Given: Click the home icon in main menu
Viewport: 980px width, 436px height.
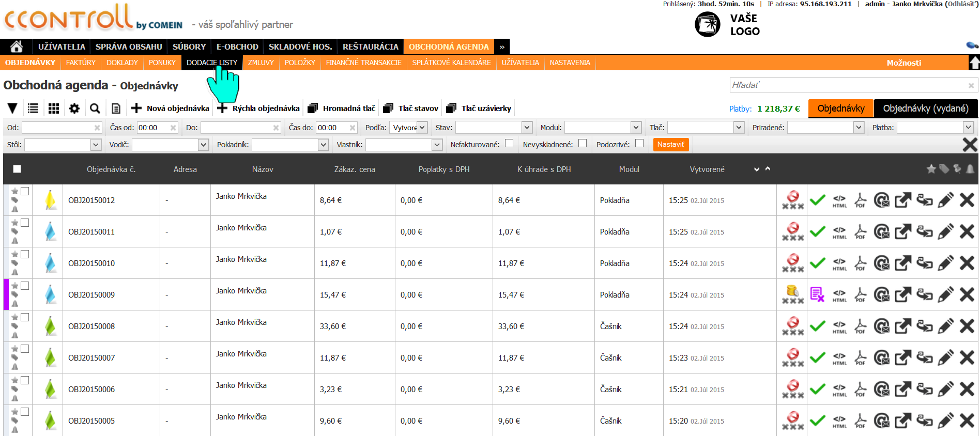Looking at the screenshot, I should click(17, 46).
